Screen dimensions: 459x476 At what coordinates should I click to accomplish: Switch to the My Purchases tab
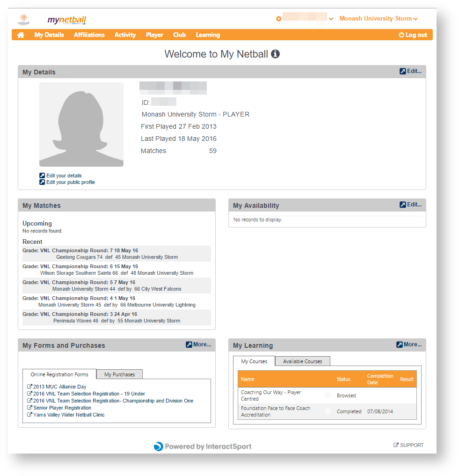tap(120, 374)
